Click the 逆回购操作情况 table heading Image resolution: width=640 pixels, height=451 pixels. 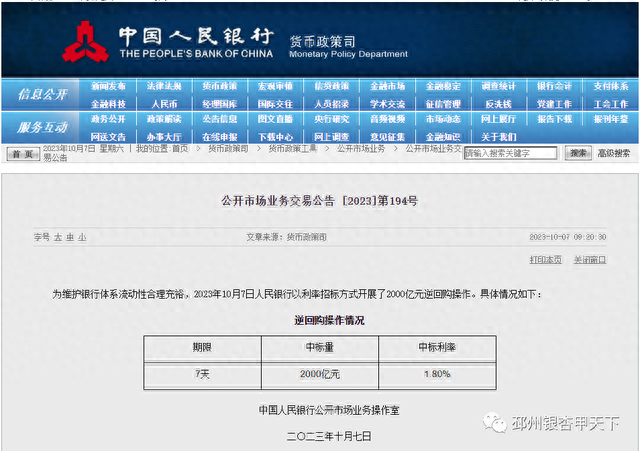click(x=329, y=320)
